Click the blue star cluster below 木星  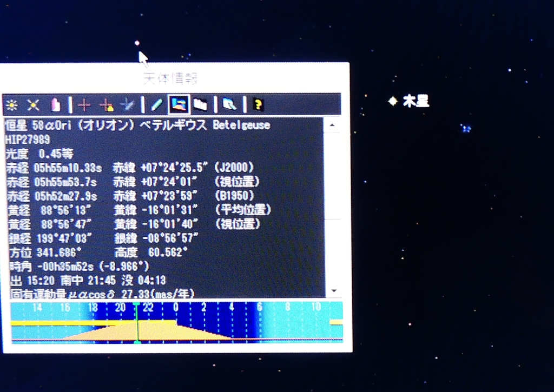coord(466,128)
